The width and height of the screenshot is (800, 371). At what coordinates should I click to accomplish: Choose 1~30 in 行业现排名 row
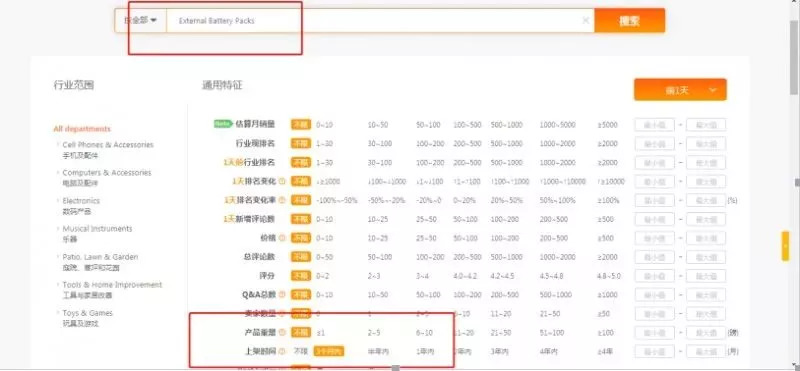(324, 143)
